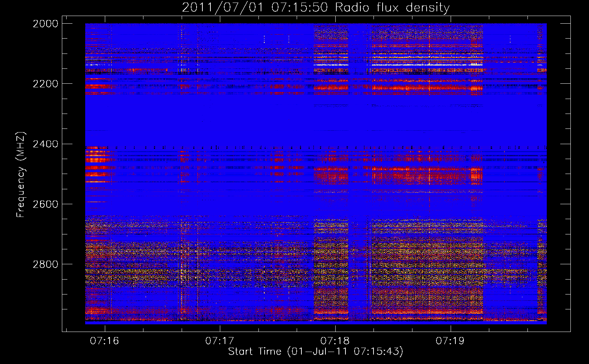The image size is (589, 364).
Task: Click the 2400 frequency tick label
Action: click(46, 144)
